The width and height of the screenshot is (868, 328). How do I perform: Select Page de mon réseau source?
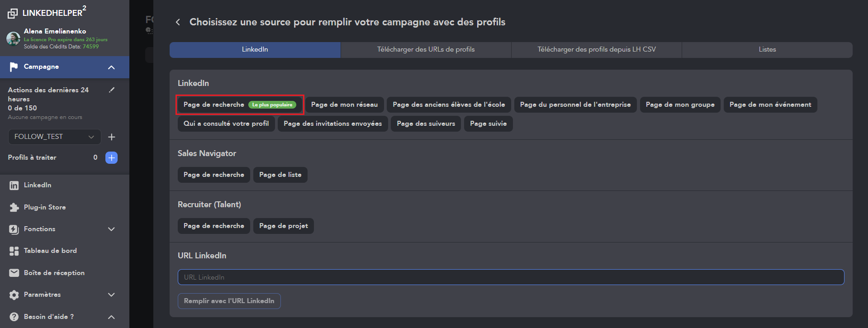coord(344,105)
